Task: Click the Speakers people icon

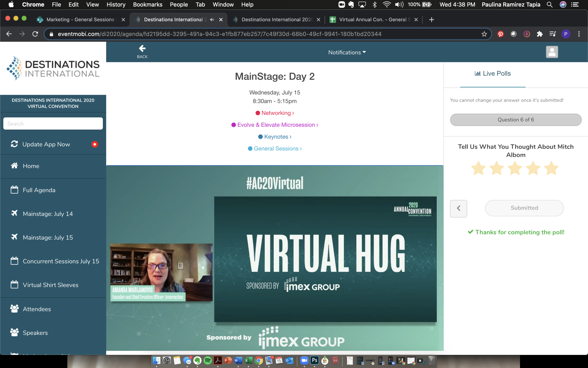Action: tap(14, 332)
